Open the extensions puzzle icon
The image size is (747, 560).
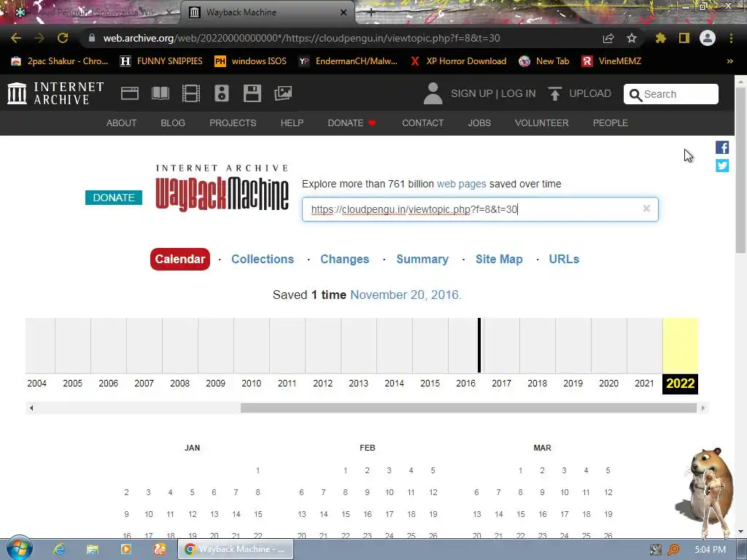[x=660, y=38]
